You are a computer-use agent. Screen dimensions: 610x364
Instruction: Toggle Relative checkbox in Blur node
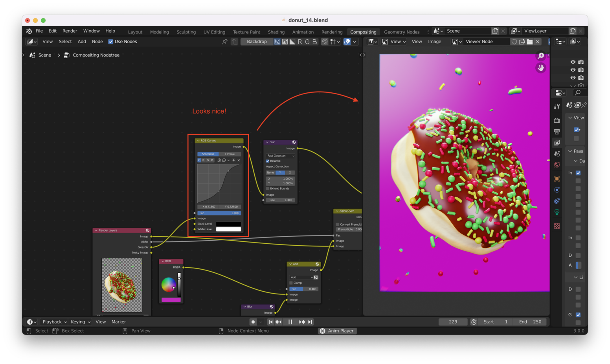click(268, 161)
